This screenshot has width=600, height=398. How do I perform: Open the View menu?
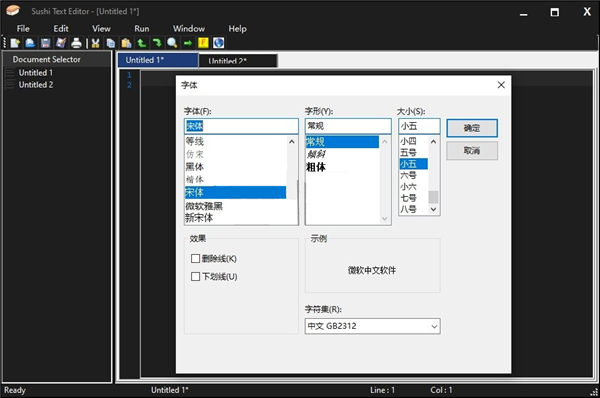click(101, 29)
